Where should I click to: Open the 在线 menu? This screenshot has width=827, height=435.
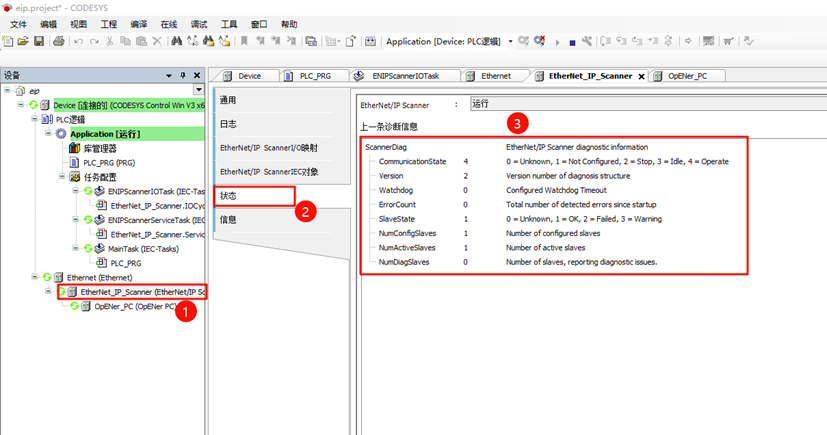pyautogui.click(x=169, y=24)
